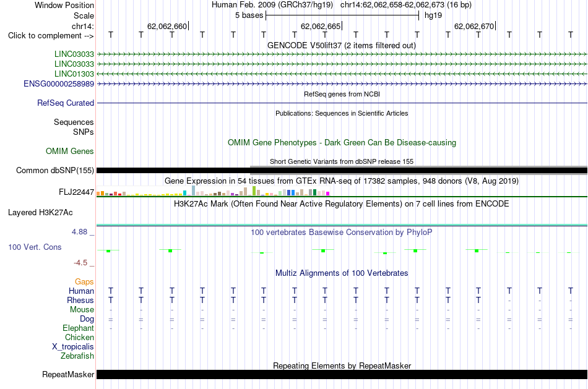Click the Window Position label
588x389 pixels.
[x=64, y=5]
